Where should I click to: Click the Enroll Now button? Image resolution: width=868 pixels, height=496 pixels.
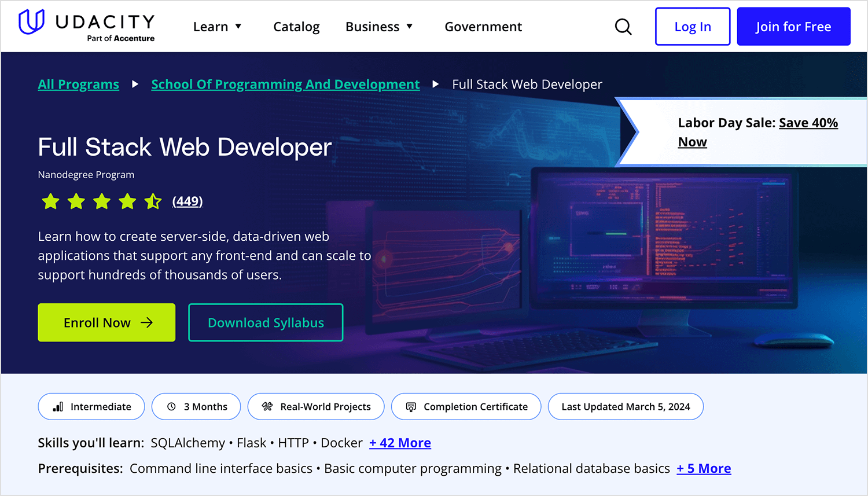pyautogui.click(x=106, y=322)
